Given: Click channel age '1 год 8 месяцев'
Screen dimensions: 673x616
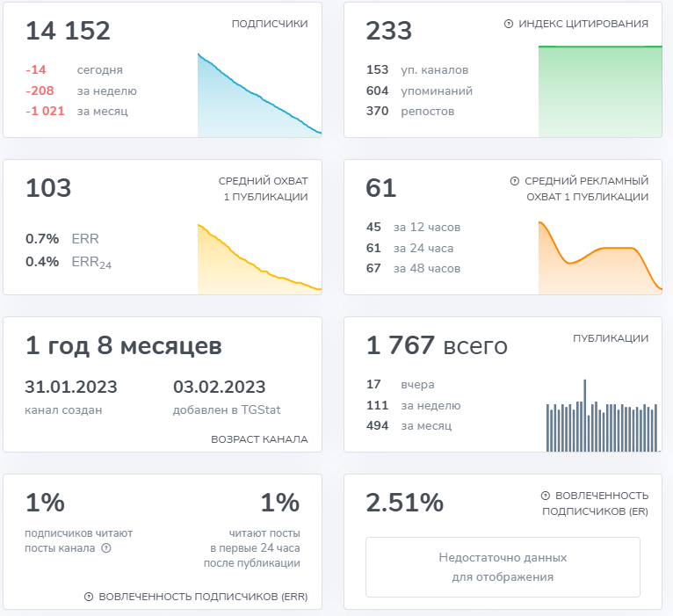Looking at the screenshot, I should pyautogui.click(x=124, y=345).
